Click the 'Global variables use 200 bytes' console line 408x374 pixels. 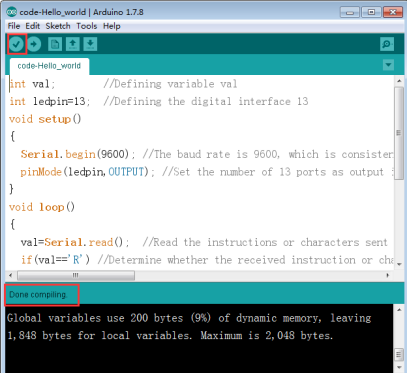(189, 318)
